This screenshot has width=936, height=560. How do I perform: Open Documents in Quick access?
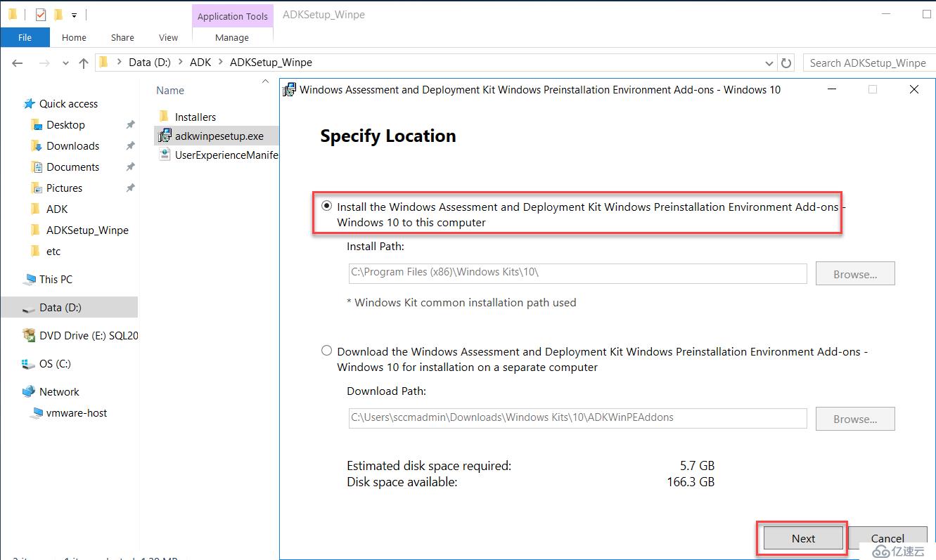(x=72, y=167)
